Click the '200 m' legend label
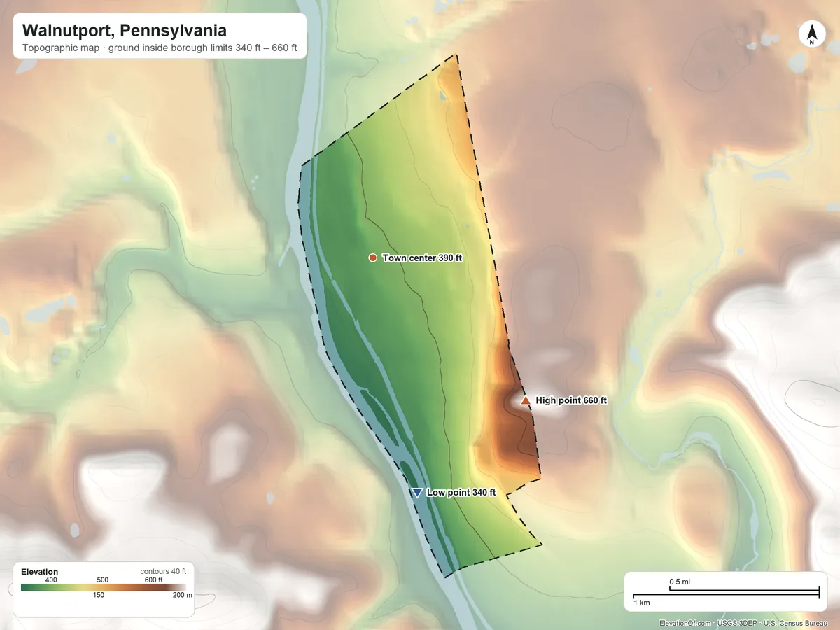840x630 pixels. coord(182,595)
